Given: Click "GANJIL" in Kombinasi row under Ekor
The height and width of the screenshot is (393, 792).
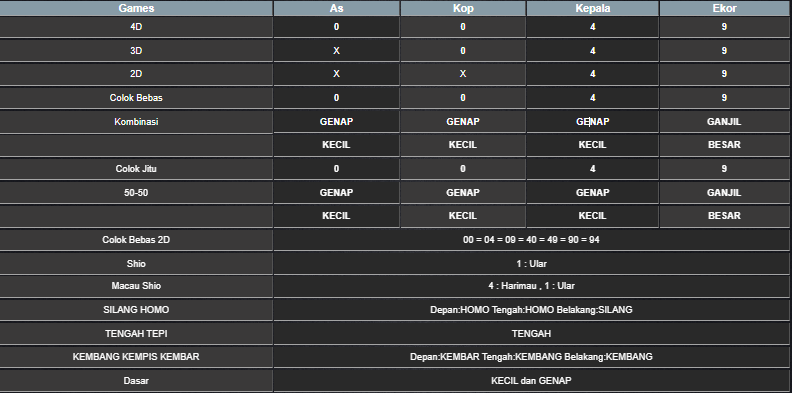Looking at the screenshot, I should click(x=724, y=122).
